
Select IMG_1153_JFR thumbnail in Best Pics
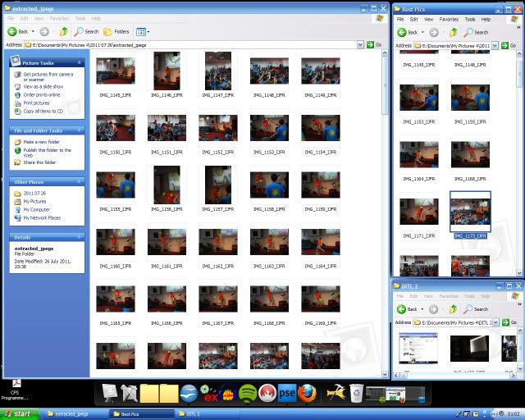pos(419,98)
